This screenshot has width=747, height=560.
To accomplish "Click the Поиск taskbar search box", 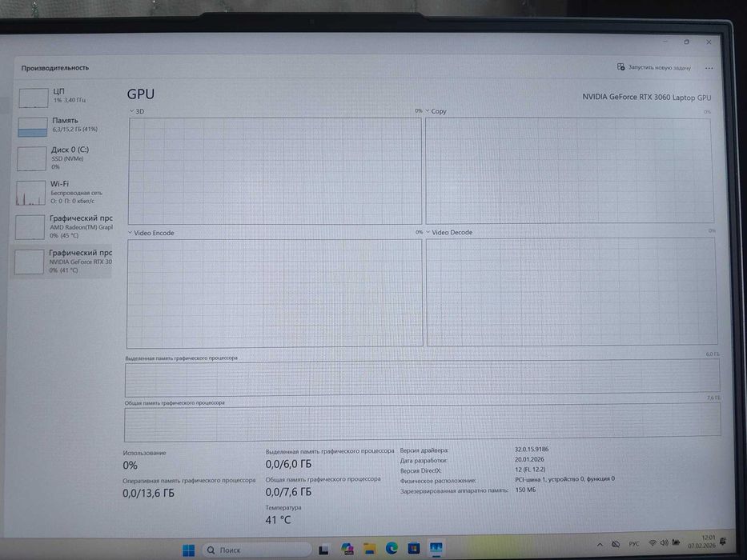I will (256, 550).
